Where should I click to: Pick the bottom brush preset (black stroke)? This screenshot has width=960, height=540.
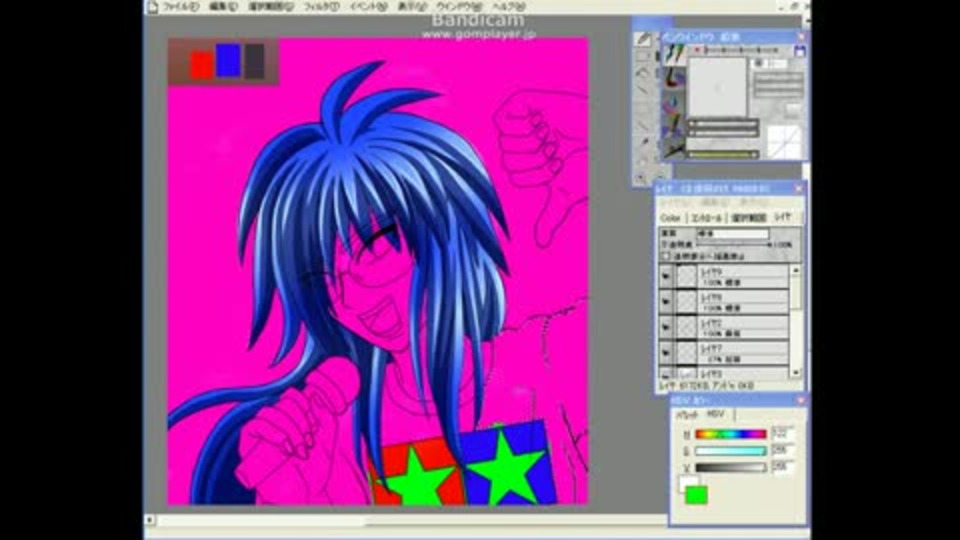(674, 148)
